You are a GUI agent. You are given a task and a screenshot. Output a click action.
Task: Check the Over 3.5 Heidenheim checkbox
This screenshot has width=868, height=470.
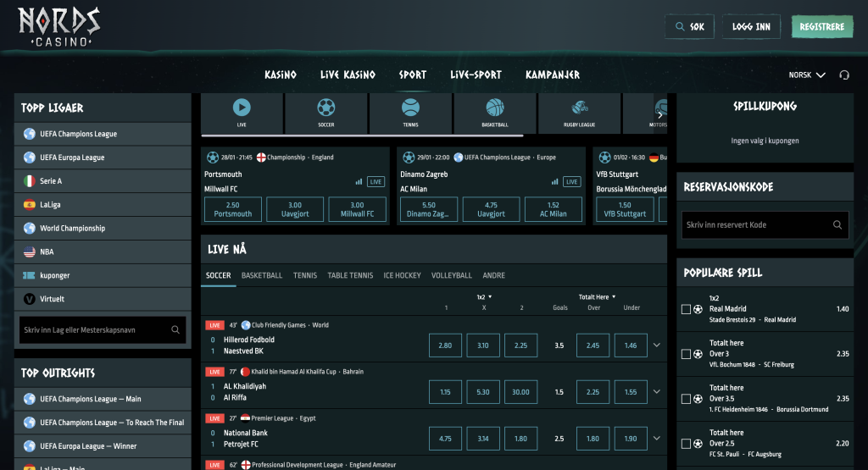coord(686,399)
